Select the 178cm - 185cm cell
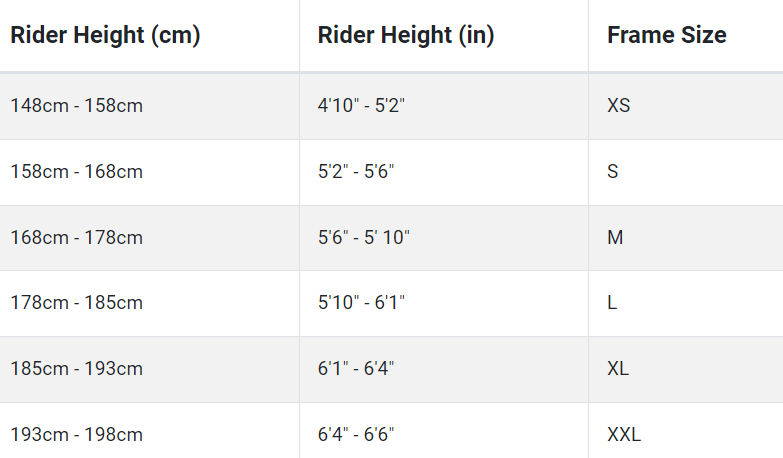This screenshot has height=458, width=783. [x=149, y=304]
